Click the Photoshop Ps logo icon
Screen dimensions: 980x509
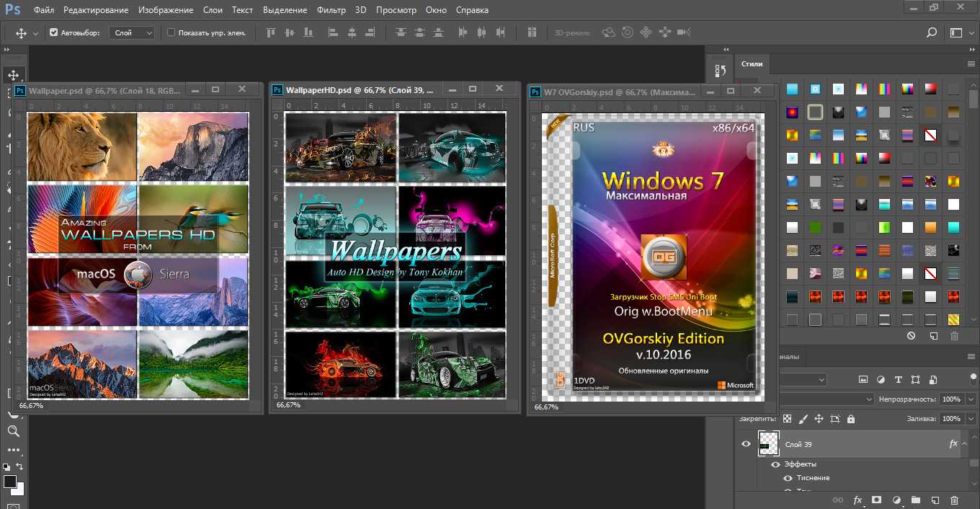click(x=12, y=10)
